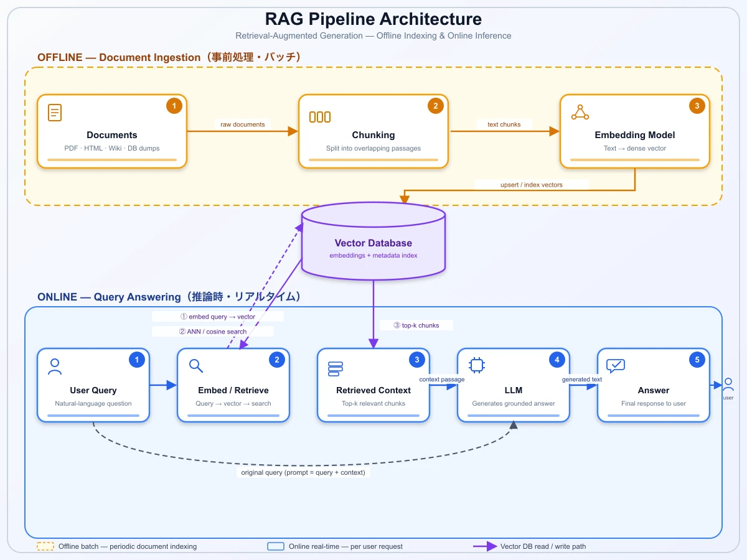Click the Online real-time legend swatch
747x560 pixels.
tap(276, 546)
